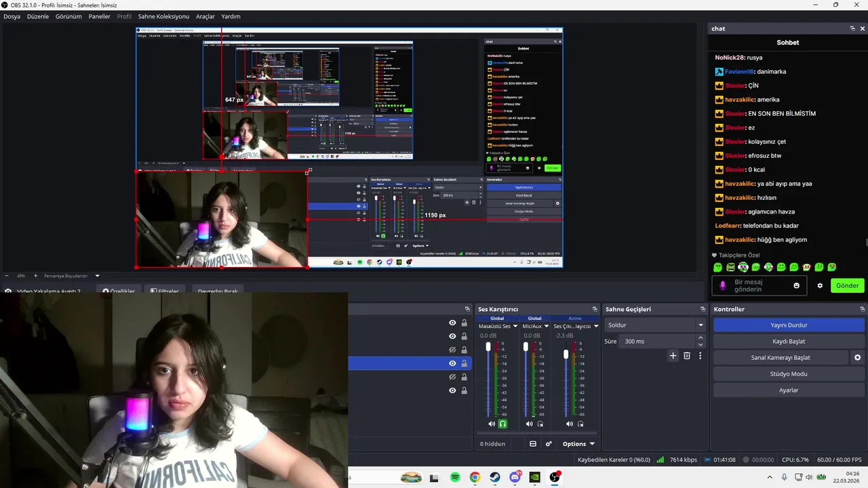
Task: Expand the Soldur transition combo box
Action: (x=655, y=325)
